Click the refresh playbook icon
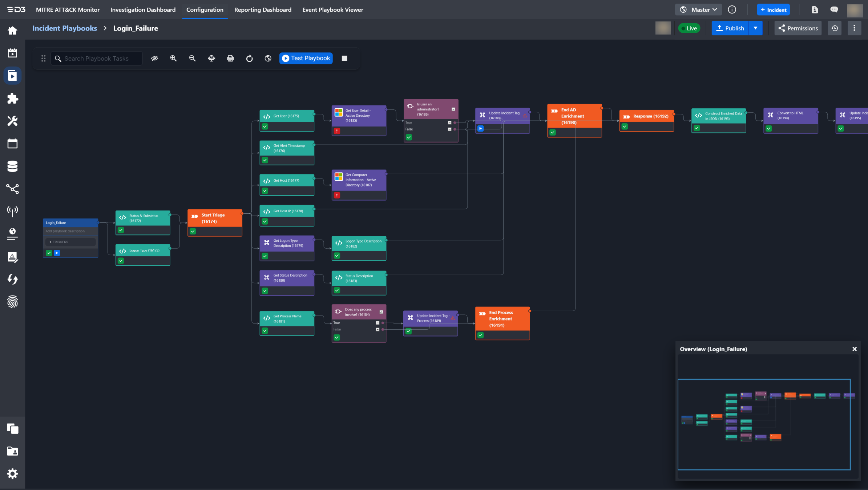Screen dimensions: 868x490 click(249, 59)
